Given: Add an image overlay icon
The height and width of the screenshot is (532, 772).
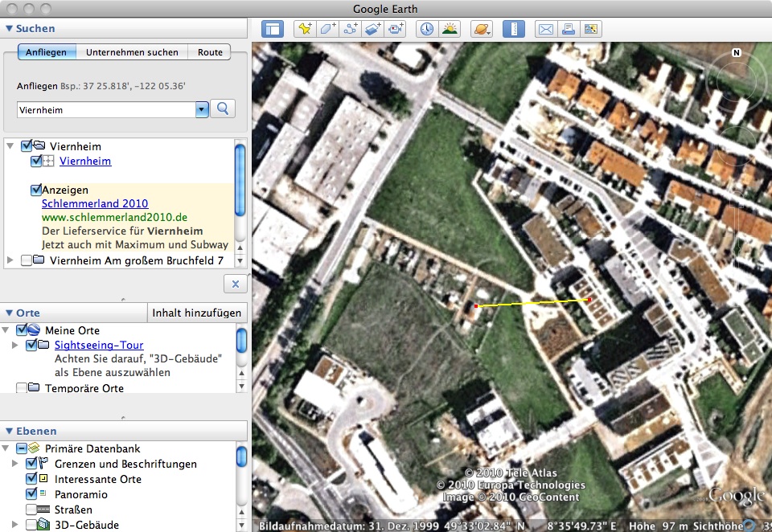Looking at the screenshot, I should [372, 29].
